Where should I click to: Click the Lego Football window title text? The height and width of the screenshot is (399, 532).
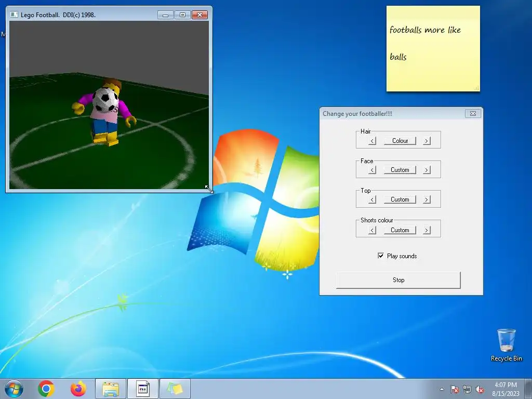tap(58, 15)
